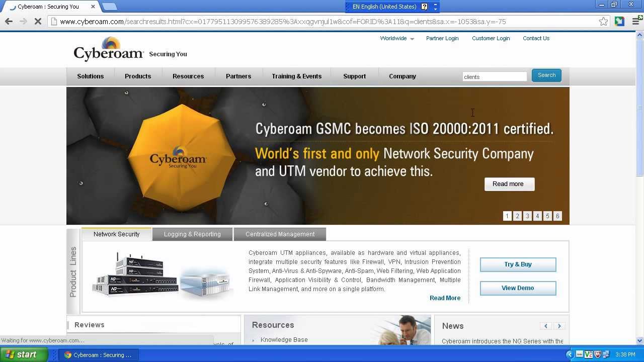
Task: Expand hidden system tray icons arrow
Action: click(570, 354)
